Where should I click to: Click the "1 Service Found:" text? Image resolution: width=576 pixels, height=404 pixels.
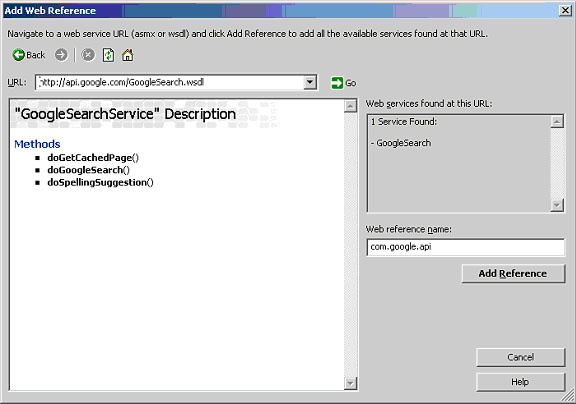click(x=404, y=122)
